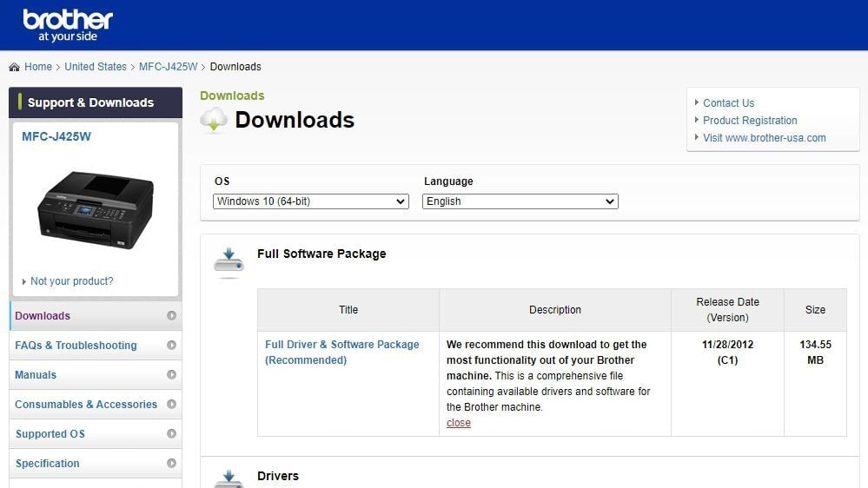Collapse description using the close link
Screen dimensions: 868x488
459,423
